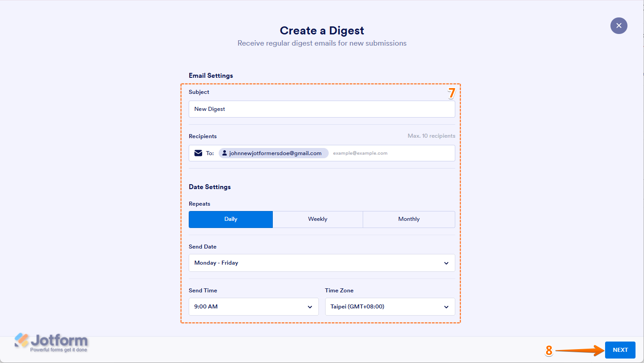The height and width of the screenshot is (363, 644).
Task: Focus the Subject field containing New Digest
Action: (x=322, y=109)
